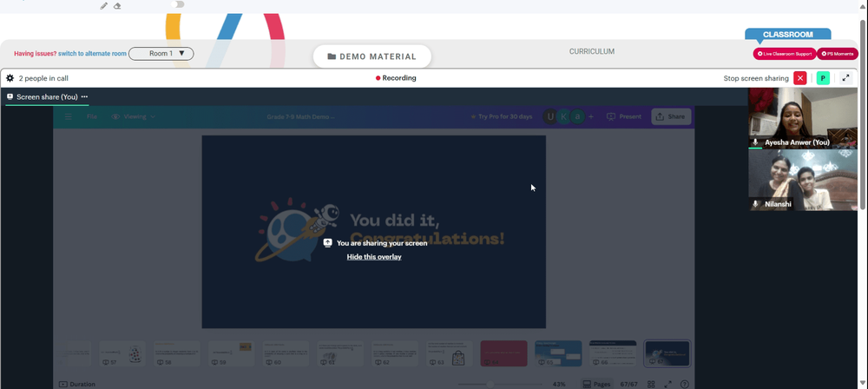Screen dimensions: 868x389
Task: Click the K collaborator avatar
Action: [563, 117]
